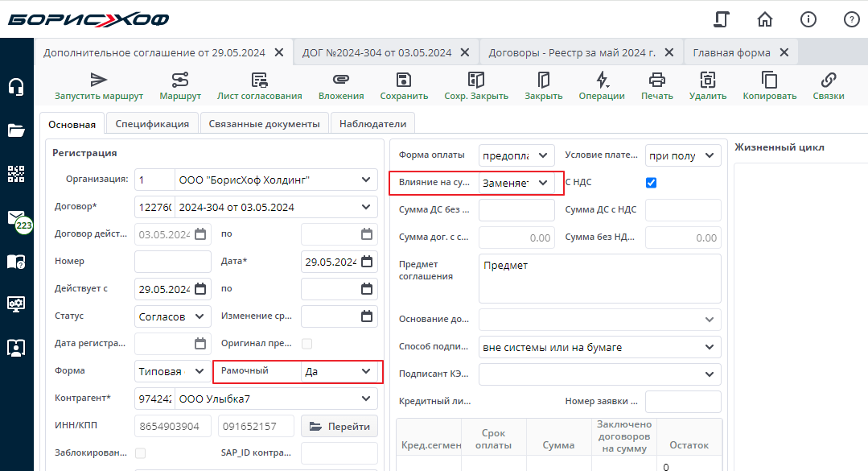Click the Печать printer icon

pos(657,80)
